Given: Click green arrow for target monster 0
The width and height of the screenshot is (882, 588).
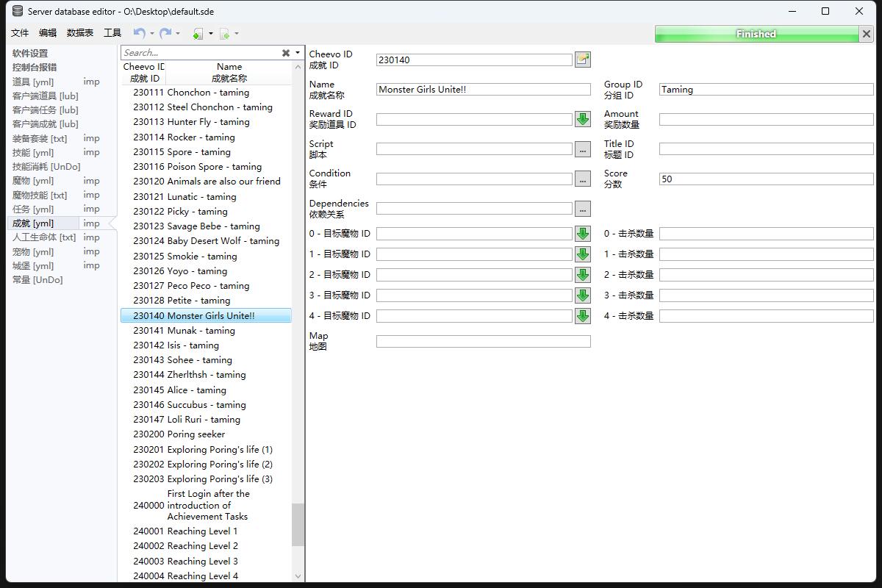Looking at the screenshot, I should click(x=583, y=234).
